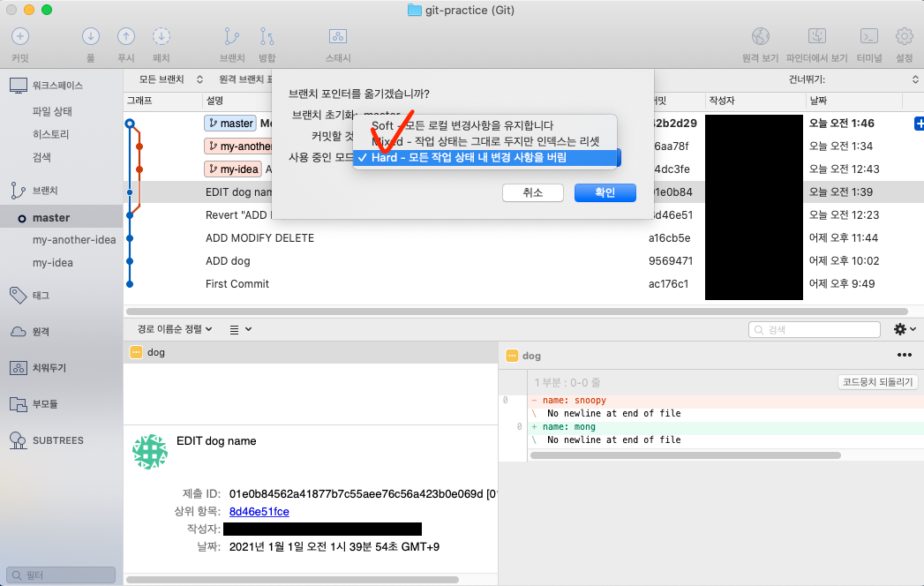Select my-idea branch in sidebar
Viewport: 924px width, 586px height.
tap(52, 263)
